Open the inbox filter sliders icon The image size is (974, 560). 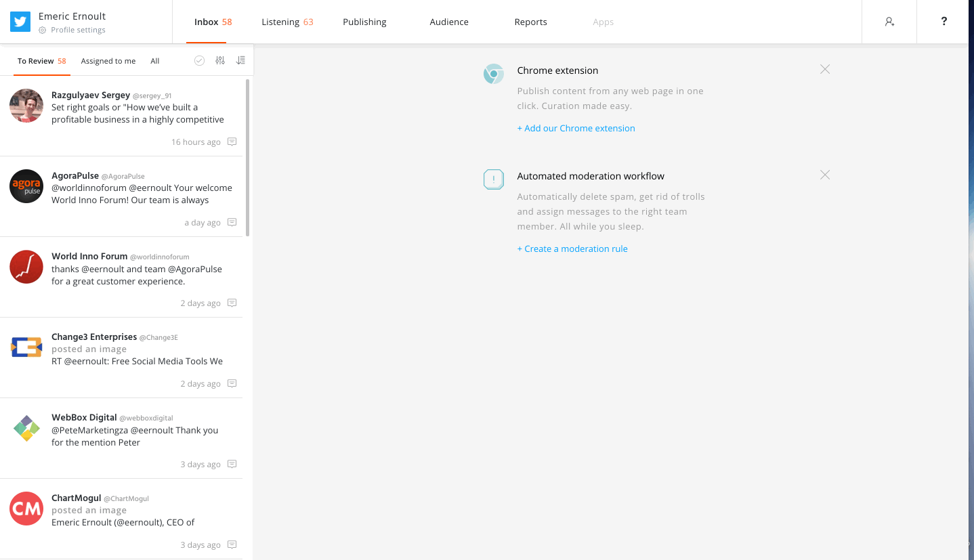tap(220, 61)
